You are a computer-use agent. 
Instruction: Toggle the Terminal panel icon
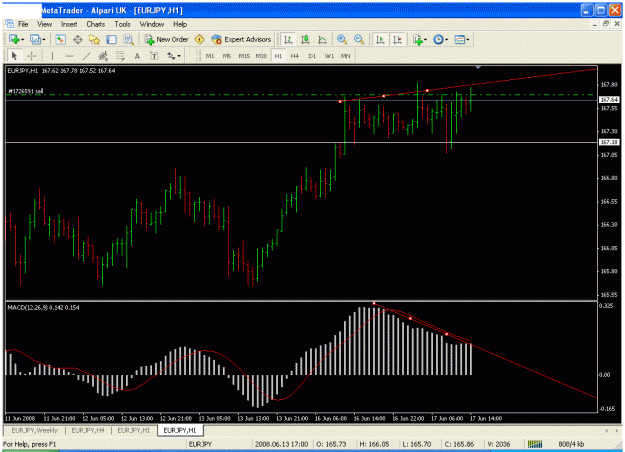click(111, 39)
